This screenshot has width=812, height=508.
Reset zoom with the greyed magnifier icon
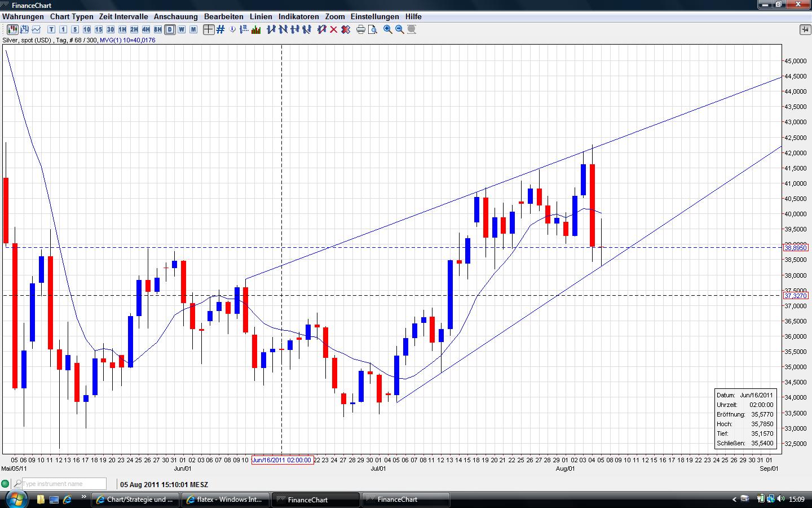pyautogui.click(x=412, y=29)
